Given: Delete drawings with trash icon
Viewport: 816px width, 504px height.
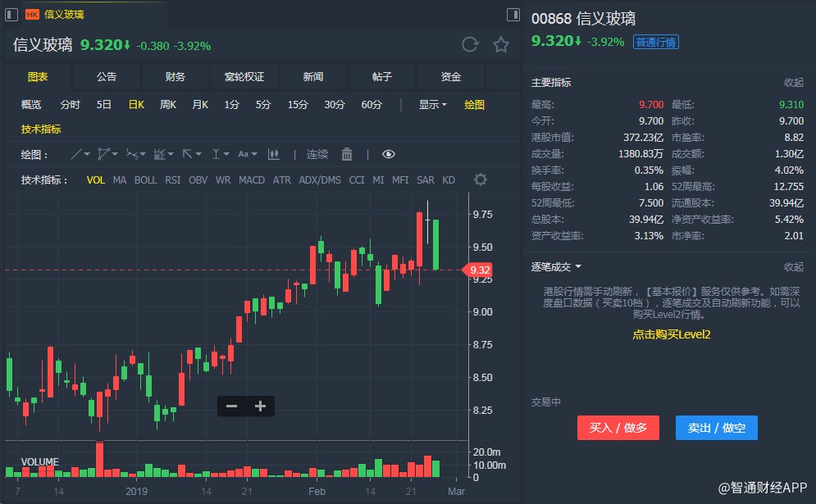Looking at the screenshot, I should [x=347, y=154].
